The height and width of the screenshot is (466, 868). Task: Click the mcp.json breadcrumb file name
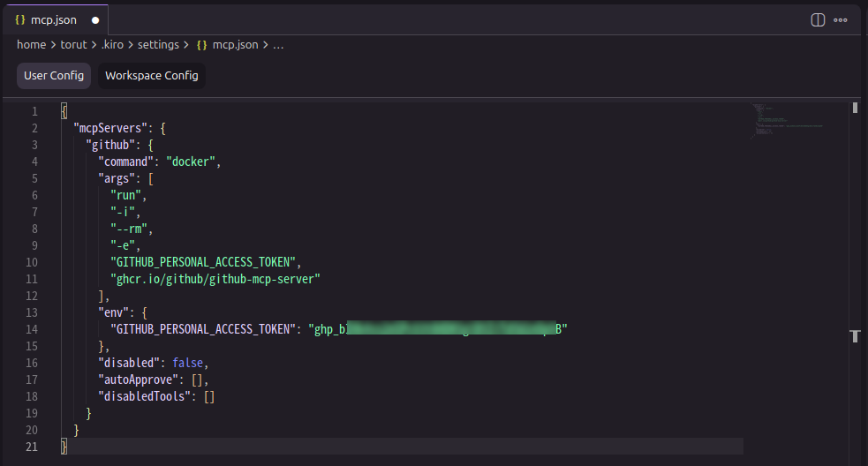click(235, 44)
